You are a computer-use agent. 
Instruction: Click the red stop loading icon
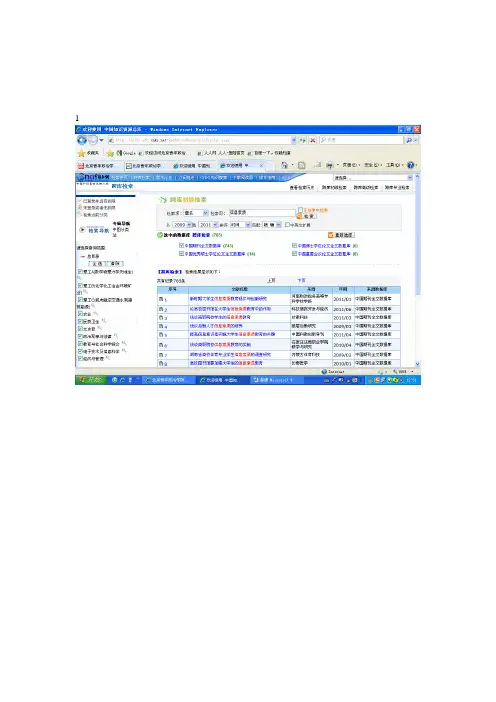[312, 140]
